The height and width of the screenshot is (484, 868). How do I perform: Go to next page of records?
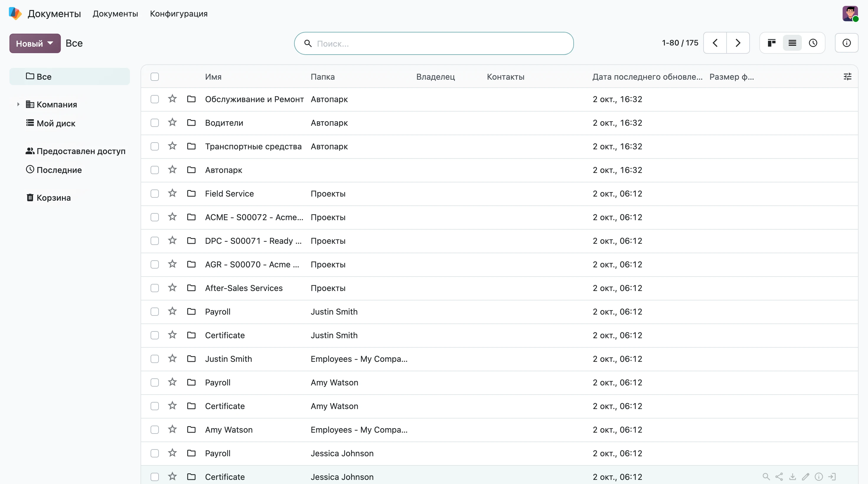(x=738, y=43)
